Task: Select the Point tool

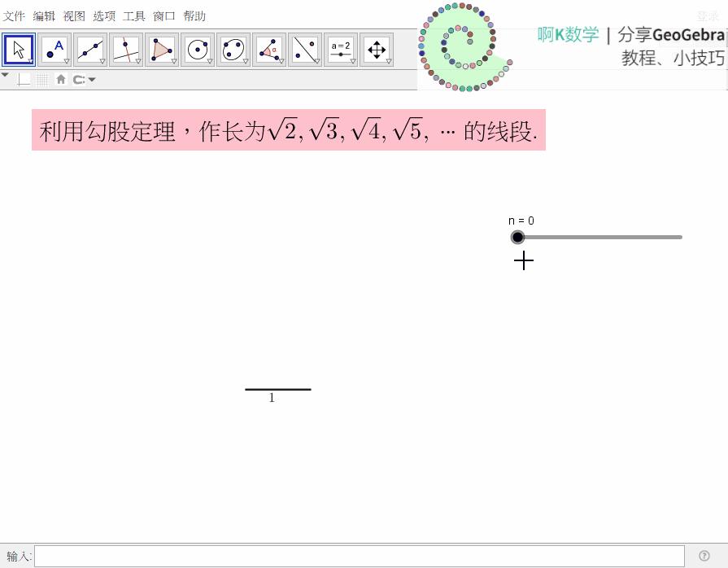Action: [x=52, y=49]
